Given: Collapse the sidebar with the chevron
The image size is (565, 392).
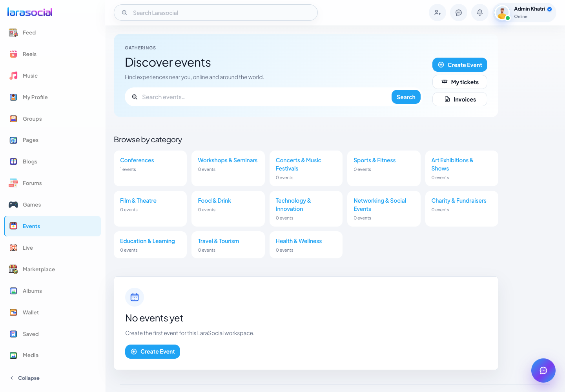Looking at the screenshot, I should (12, 378).
